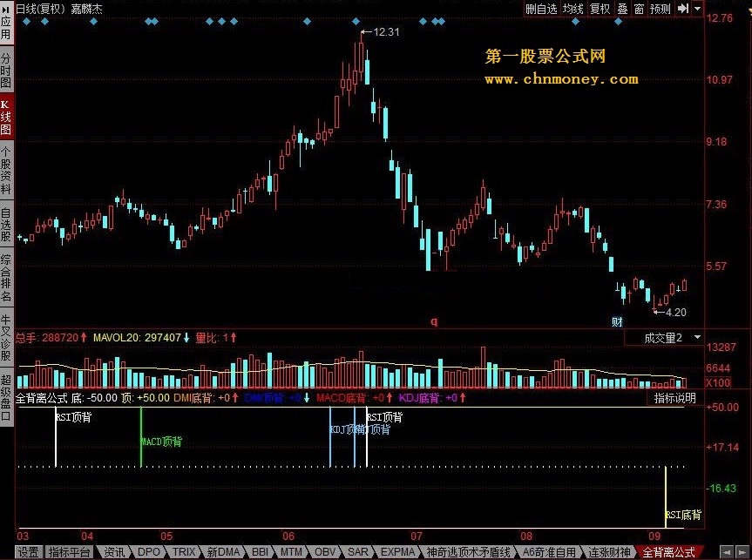The width and height of the screenshot is (752, 560).
Task: Open the 牛叉诊股 sidebar tab
Action: click(6, 338)
